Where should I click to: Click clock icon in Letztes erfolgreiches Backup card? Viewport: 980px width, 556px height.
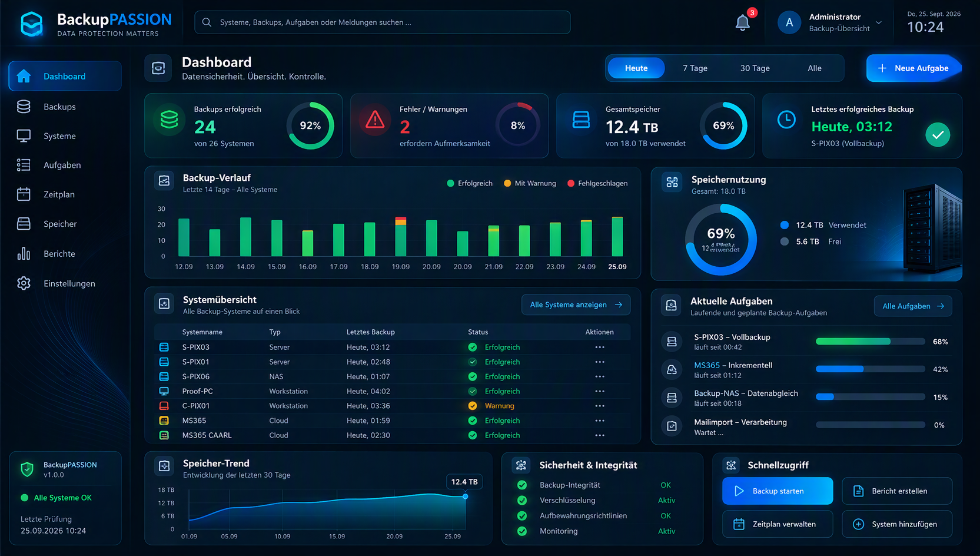(x=786, y=120)
